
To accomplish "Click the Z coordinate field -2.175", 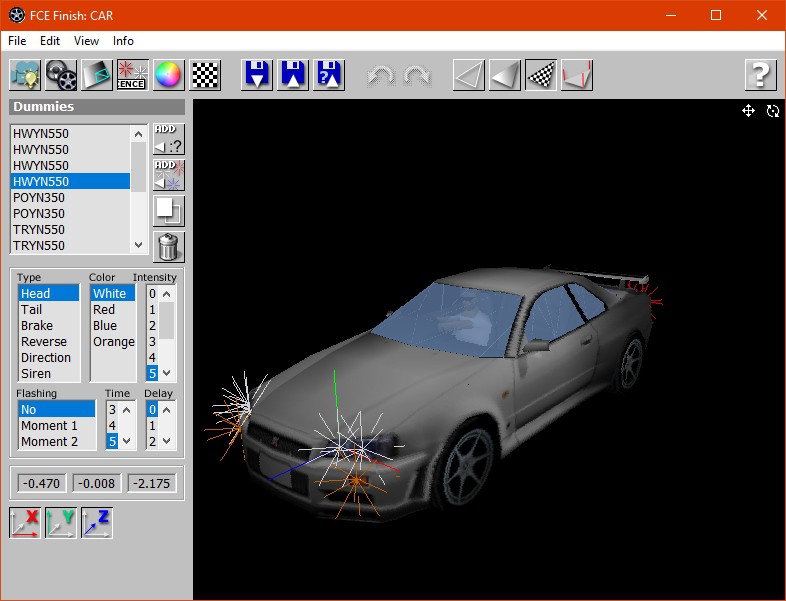I will [152, 483].
